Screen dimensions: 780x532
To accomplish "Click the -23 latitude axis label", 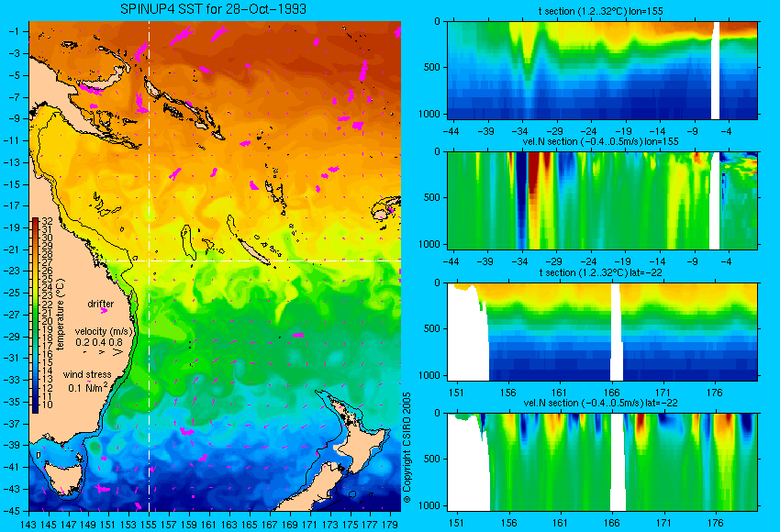I will tap(13, 271).
